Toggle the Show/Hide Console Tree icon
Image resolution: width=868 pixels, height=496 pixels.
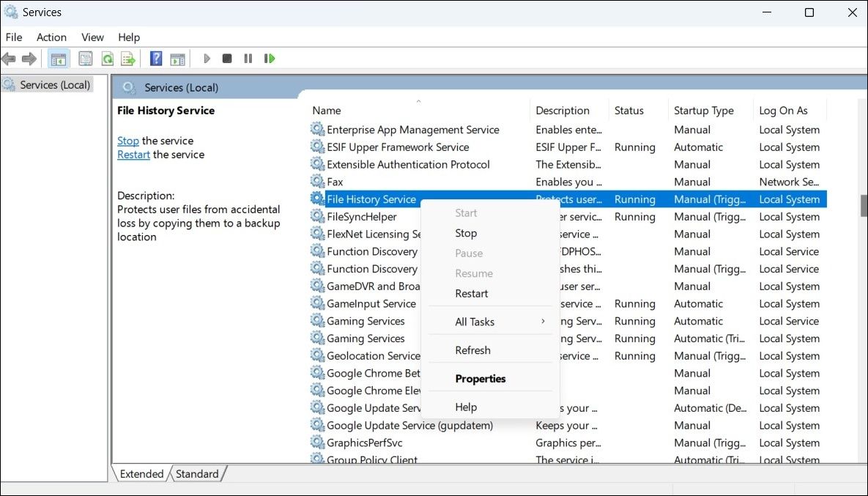pyautogui.click(x=58, y=58)
